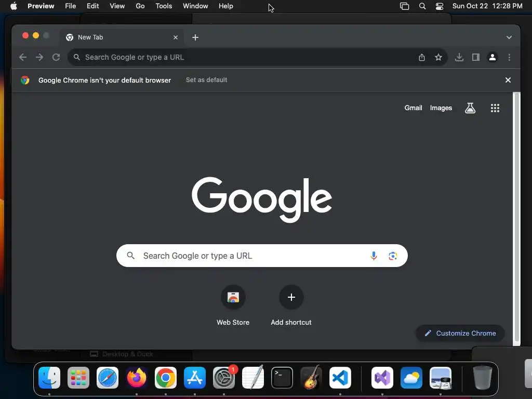Open GarageBand from the Dock
The width and height of the screenshot is (532, 399).
click(311, 378)
